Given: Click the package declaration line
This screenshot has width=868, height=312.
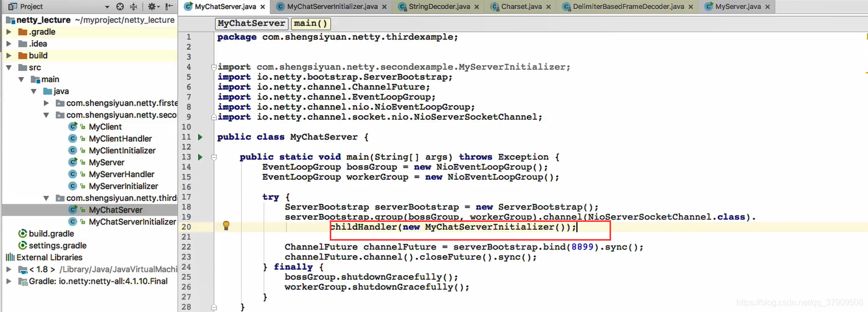Looking at the screenshot, I should tap(338, 37).
